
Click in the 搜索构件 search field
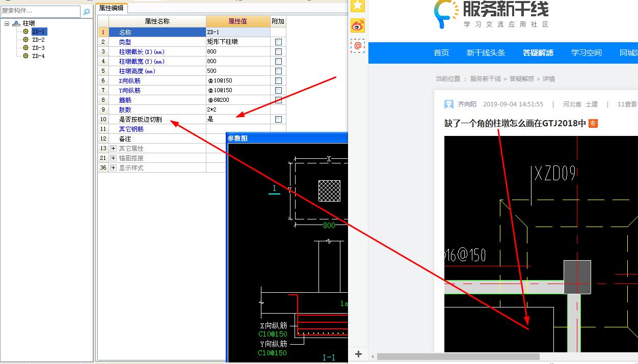(41, 11)
